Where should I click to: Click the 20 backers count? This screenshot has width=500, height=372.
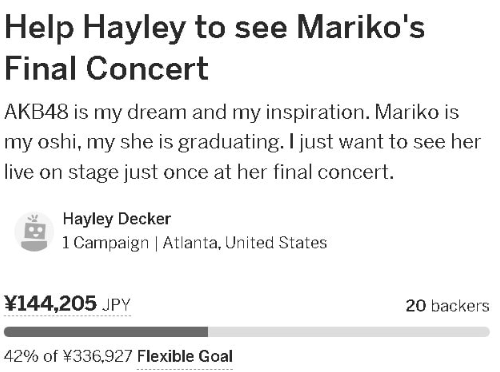[447, 306]
